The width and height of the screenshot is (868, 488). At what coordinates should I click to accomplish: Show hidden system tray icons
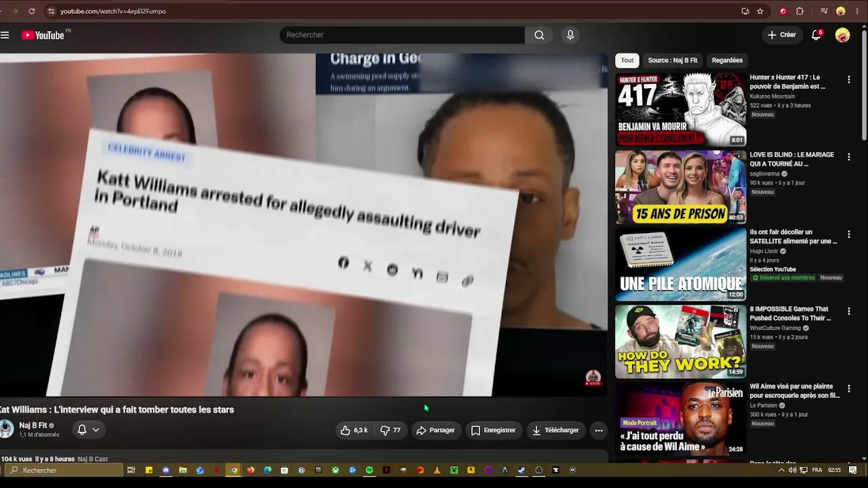click(781, 470)
